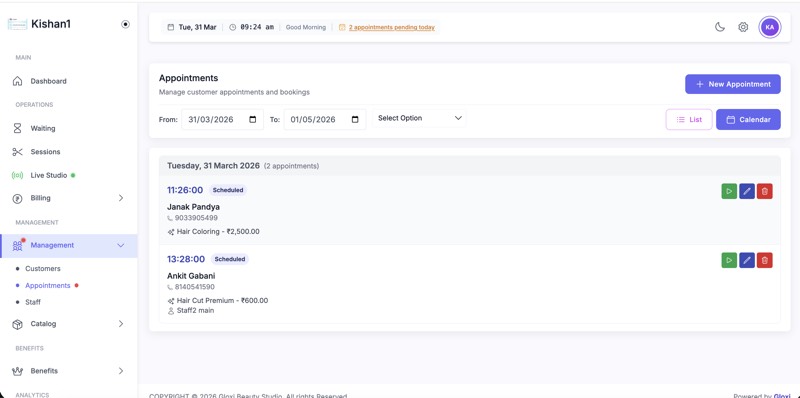Open the KA user avatar menu

[x=770, y=27]
